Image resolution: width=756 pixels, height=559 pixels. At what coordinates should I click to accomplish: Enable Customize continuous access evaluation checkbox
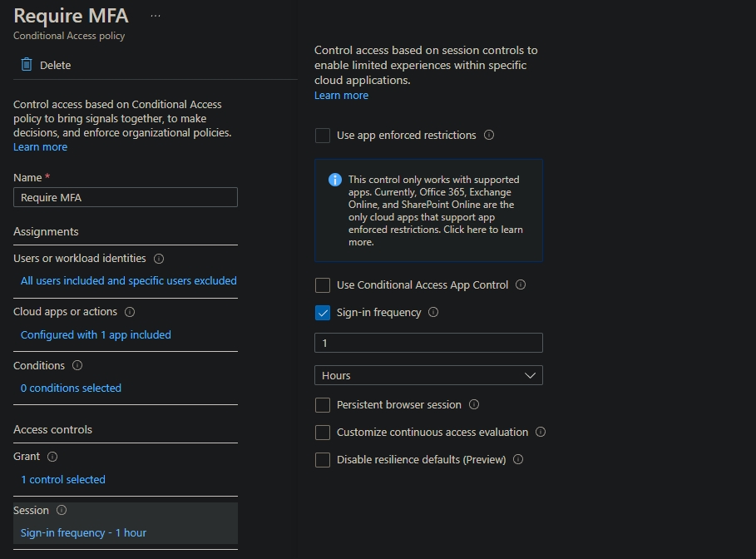pos(323,433)
